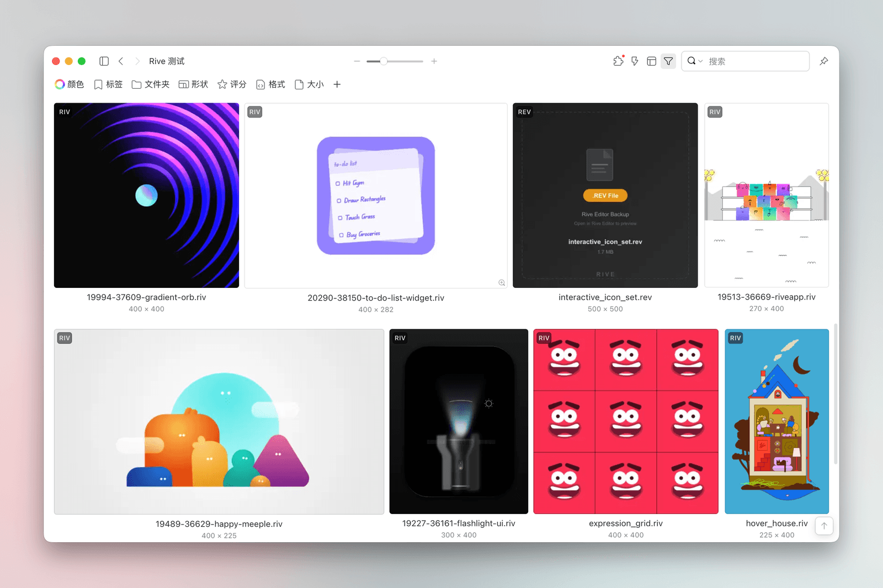Viewport: 883px width, 588px height.
Task: Switch layout with the layout icon
Action: (651, 61)
